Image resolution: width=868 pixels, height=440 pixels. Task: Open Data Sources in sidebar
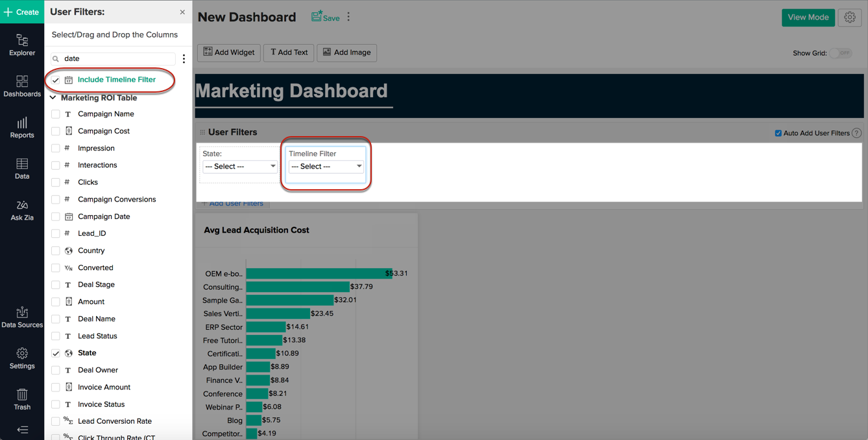tap(22, 318)
